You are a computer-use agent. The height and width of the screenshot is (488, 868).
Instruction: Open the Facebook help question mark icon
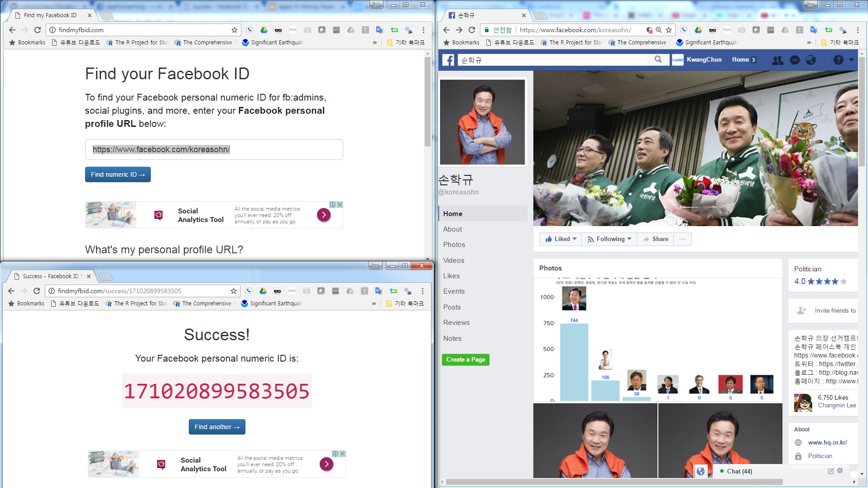tap(838, 60)
